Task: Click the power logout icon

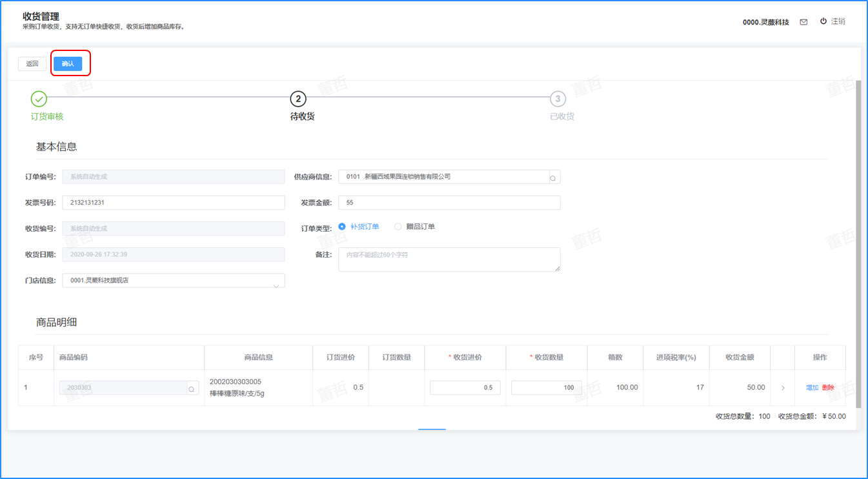Action: pos(823,21)
